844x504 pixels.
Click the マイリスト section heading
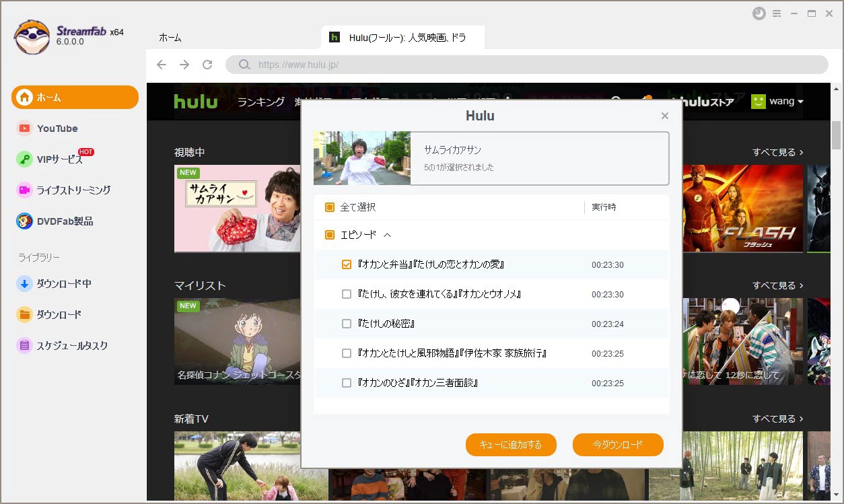click(200, 285)
